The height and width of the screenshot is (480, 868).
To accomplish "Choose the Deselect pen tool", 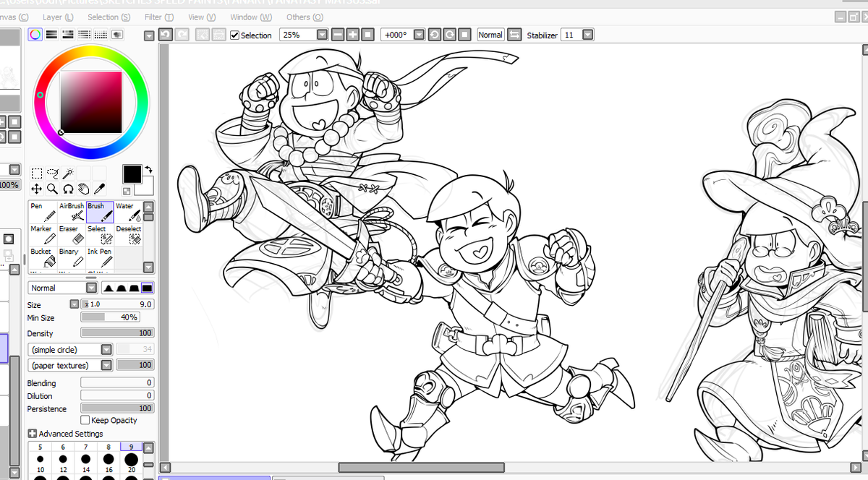I will (x=128, y=234).
